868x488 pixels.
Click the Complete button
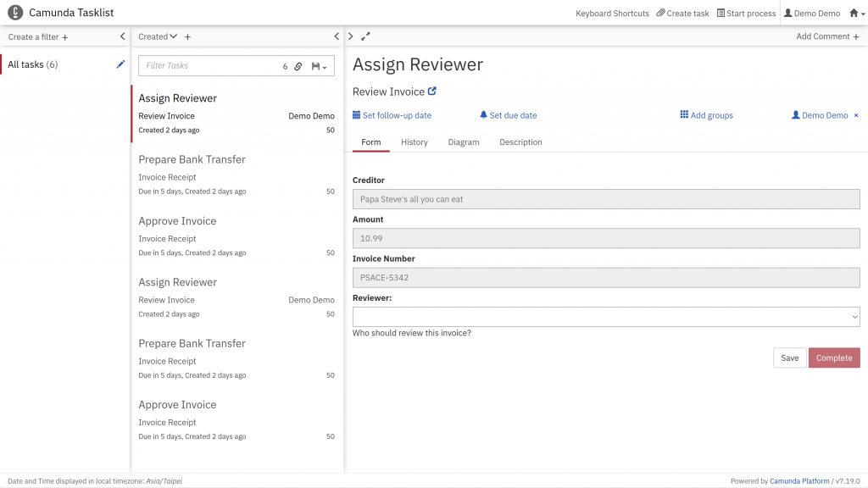click(x=834, y=358)
